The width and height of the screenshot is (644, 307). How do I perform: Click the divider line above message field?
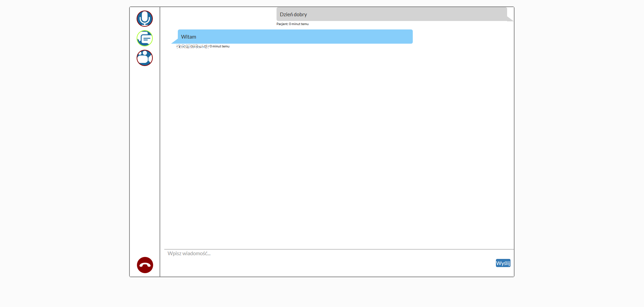339,249
